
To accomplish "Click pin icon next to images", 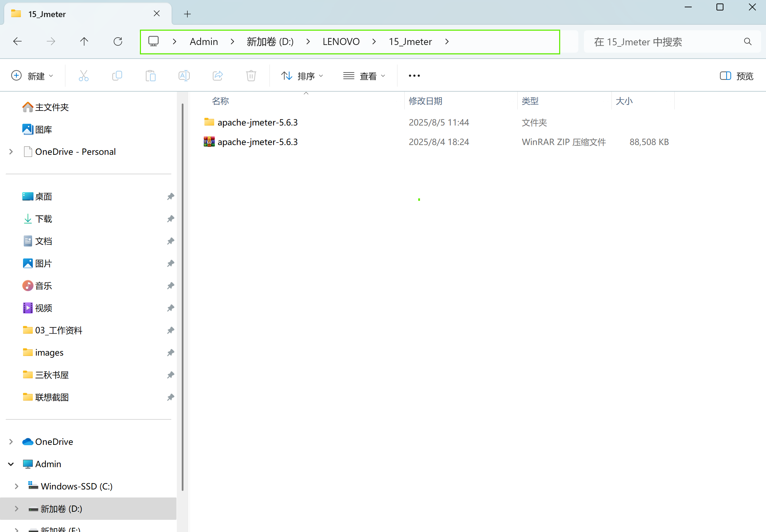I will [171, 352].
